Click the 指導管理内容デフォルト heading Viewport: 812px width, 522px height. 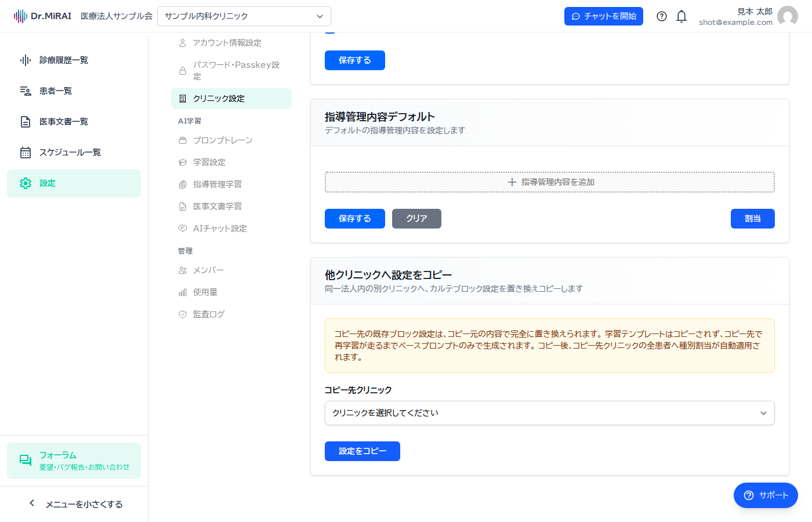380,117
